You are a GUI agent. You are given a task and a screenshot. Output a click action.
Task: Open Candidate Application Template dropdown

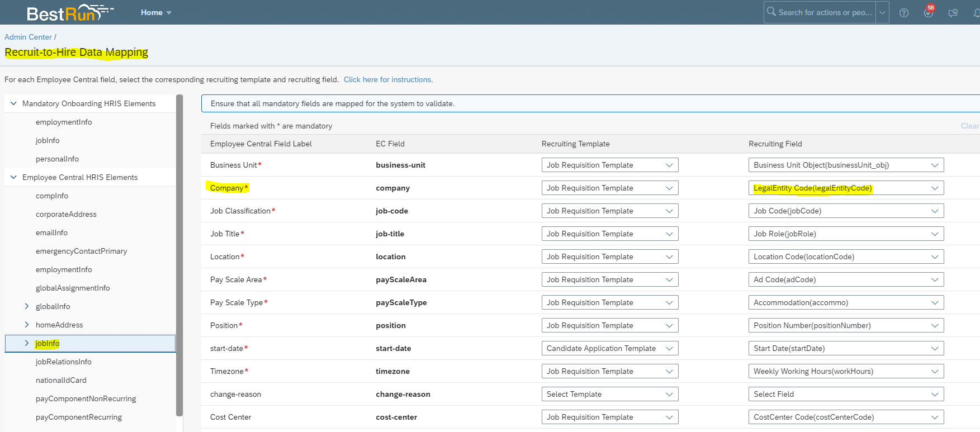pyautogui.click(x=610, y=348)
